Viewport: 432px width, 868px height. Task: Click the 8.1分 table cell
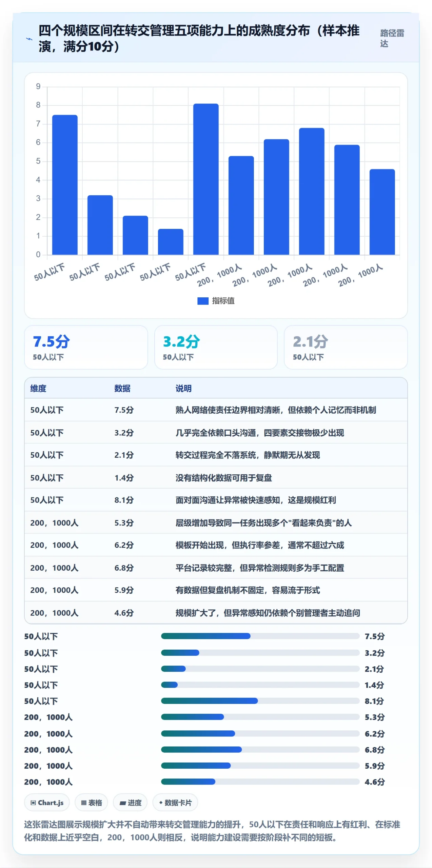(124, 500)
